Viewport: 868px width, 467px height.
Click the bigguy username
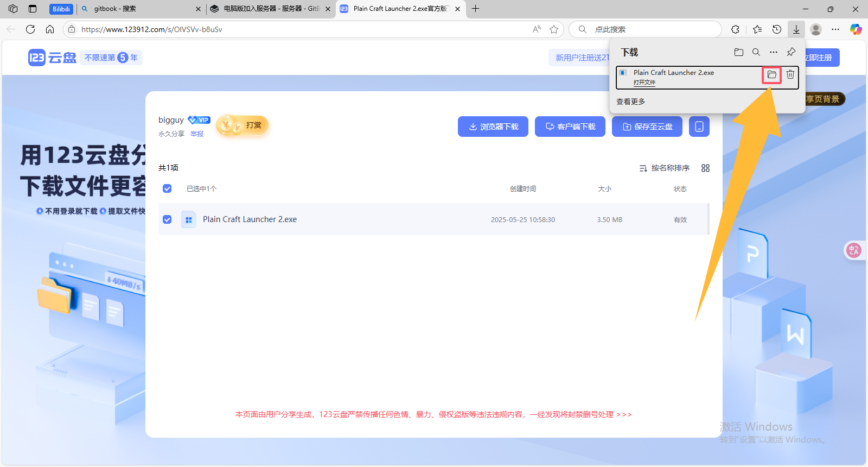[171, 120]
